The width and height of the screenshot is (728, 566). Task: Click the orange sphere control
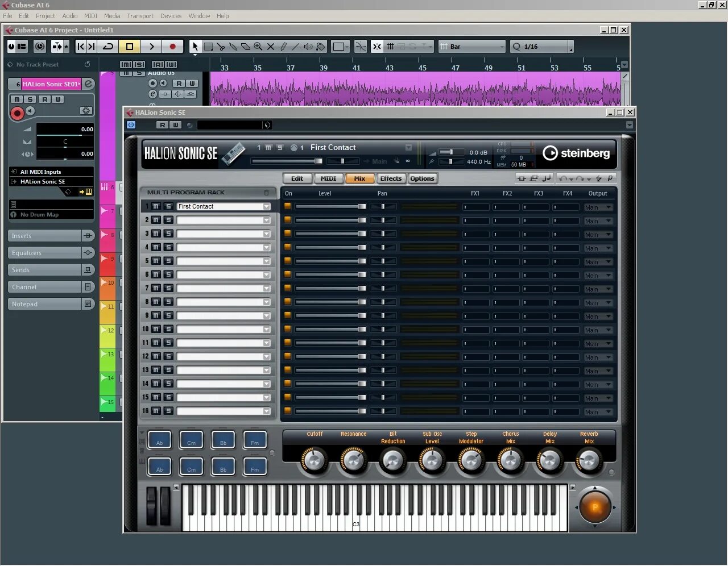595,507
